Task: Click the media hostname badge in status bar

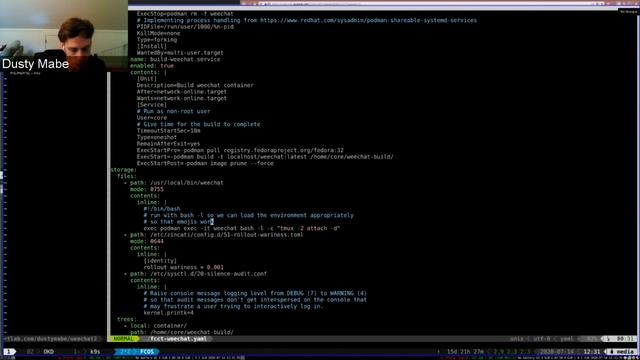Action: coord(622,351)
